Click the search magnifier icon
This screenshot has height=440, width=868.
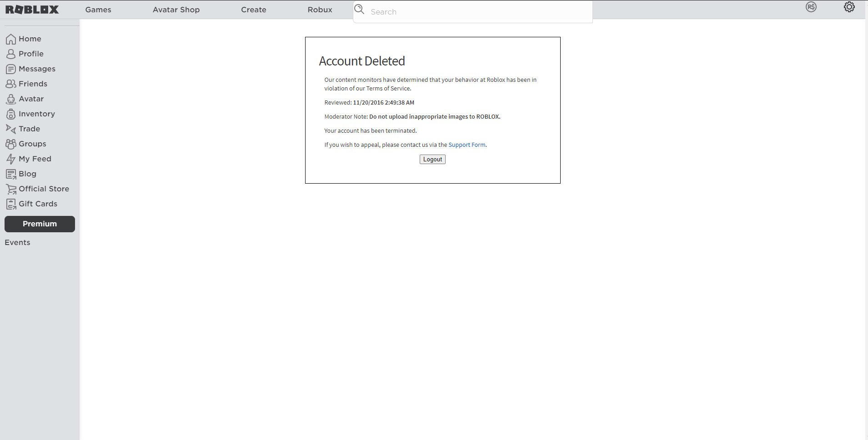pos(359,9)
